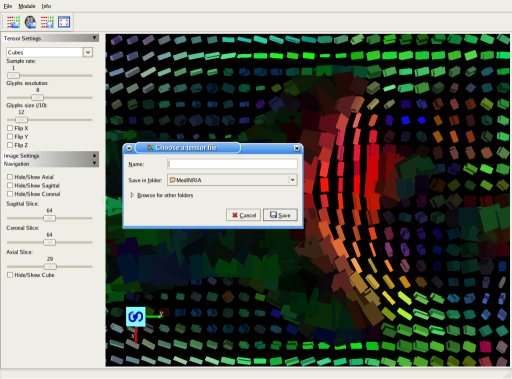Click the dialog title bar menu arrow
Image resolution: width=512 pixels, height=379 pixels.
click(129, 148)
